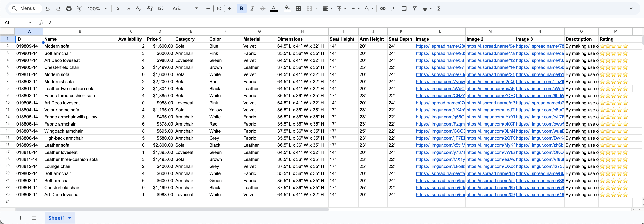Screen dimensions: 644x224
Task: Click star rating in High-back armchair row
Action: [614, 138]
